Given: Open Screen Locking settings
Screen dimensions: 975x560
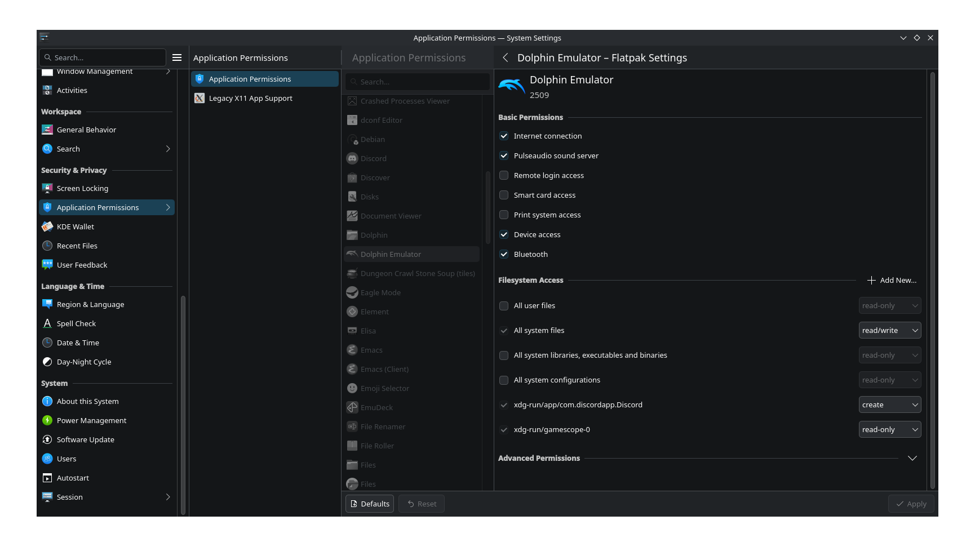Looking at the screenshot, I should point(82,188).
